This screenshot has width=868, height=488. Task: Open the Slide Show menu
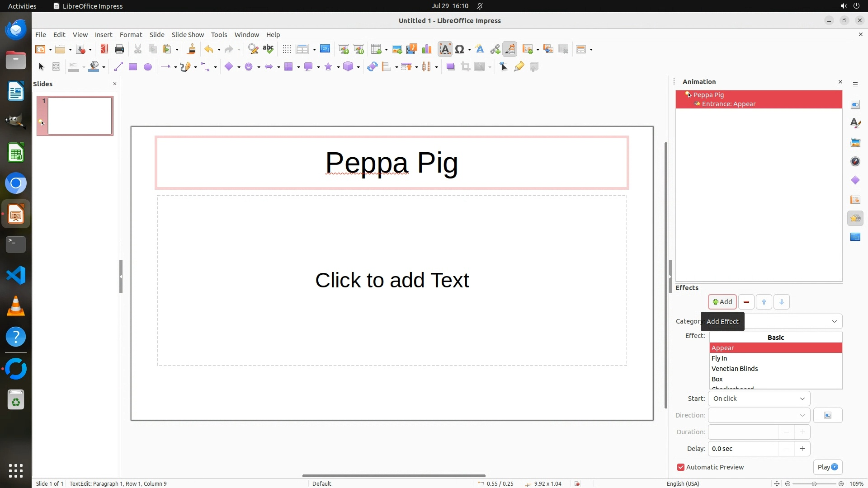pos(188,35)
